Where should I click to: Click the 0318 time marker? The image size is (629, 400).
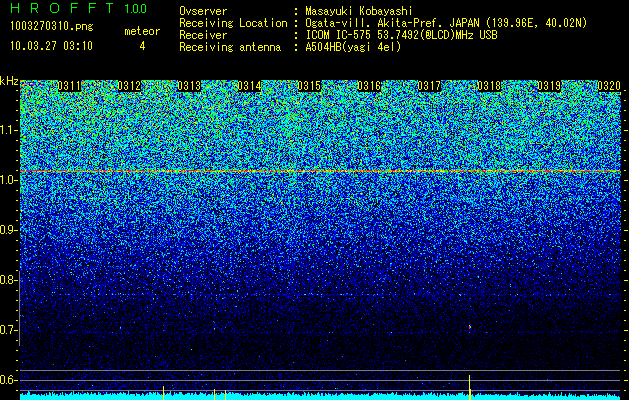(x=489, y=86)
